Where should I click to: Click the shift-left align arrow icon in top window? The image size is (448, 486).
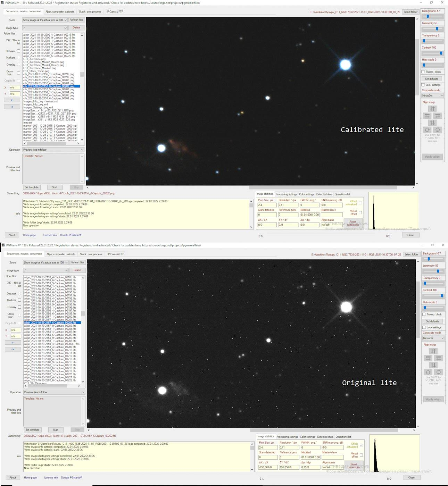[x=427, y=116]
